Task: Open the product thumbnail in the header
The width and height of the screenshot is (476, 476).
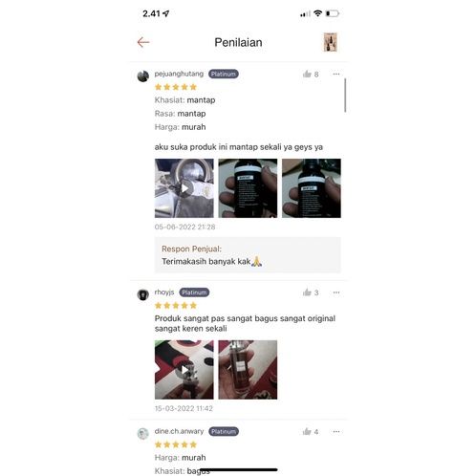Action: point(331,42)
